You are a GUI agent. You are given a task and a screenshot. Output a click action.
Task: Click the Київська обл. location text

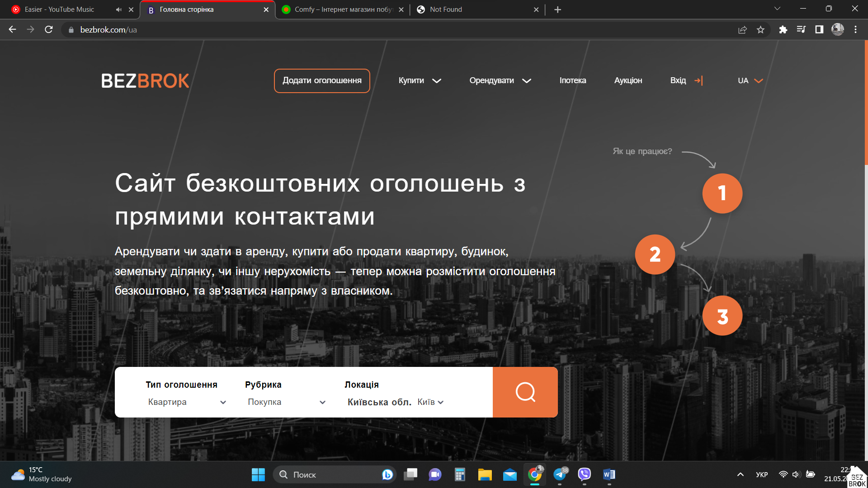(379, 402)
